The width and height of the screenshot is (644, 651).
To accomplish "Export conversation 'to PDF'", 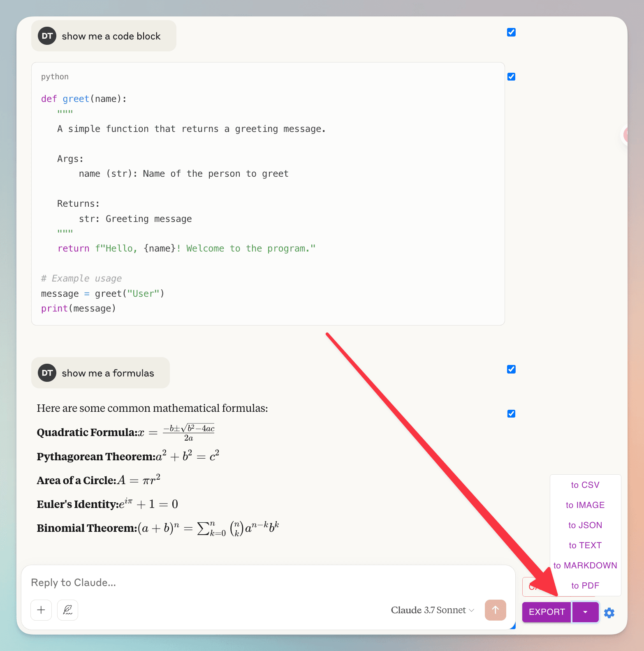I will click(x=585, y=586).
